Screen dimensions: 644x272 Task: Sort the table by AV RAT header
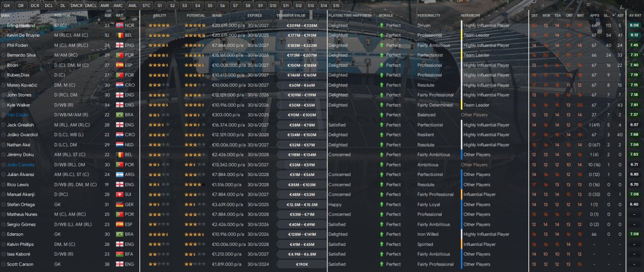(x=634, y=16)
